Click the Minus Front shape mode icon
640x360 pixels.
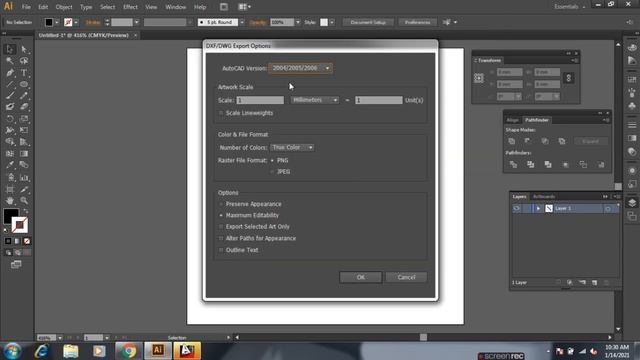[x=528, y=141]
